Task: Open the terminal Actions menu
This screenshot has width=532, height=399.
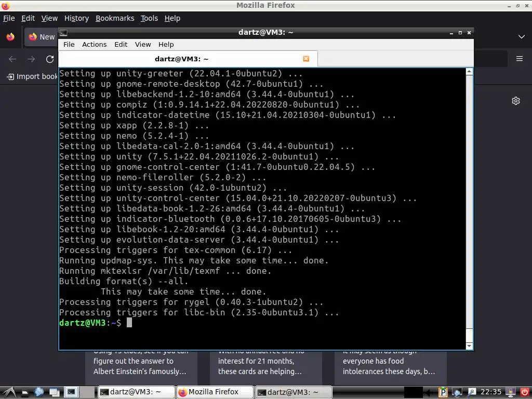Action: [x=95, y=45]
